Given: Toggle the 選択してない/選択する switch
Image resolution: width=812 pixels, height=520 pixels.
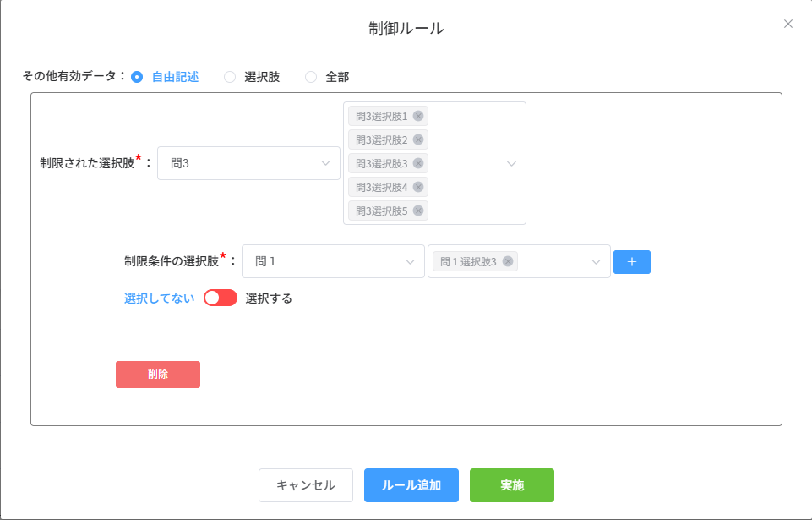Looking at the screenshot, I should (221, 298).
